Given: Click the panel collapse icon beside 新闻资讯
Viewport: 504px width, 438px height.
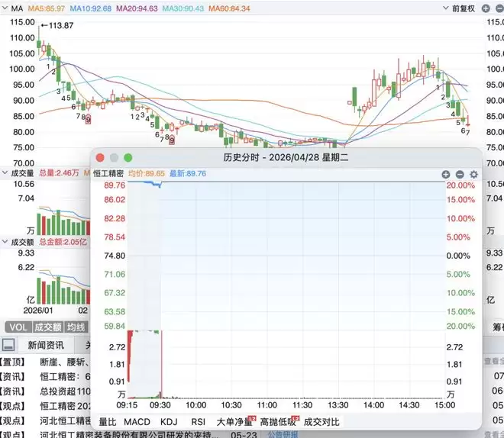Looking at the screenshot, I should [x=8, y=345].
